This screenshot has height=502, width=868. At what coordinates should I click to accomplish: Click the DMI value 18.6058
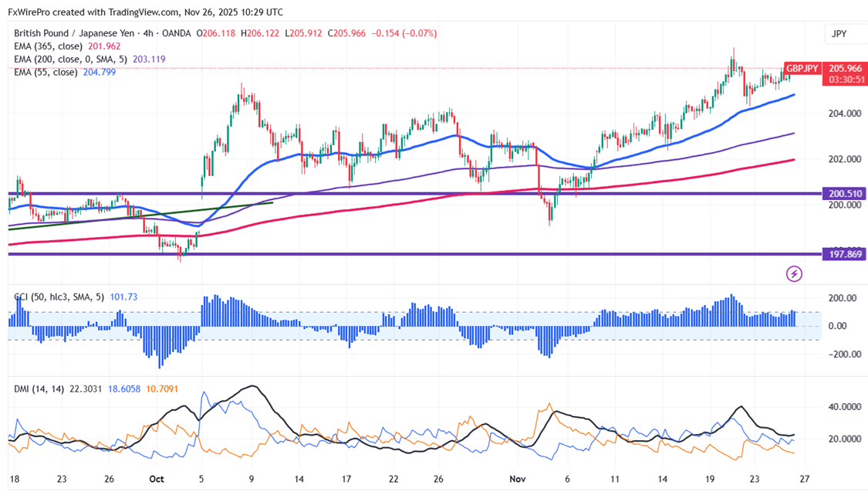124,389
